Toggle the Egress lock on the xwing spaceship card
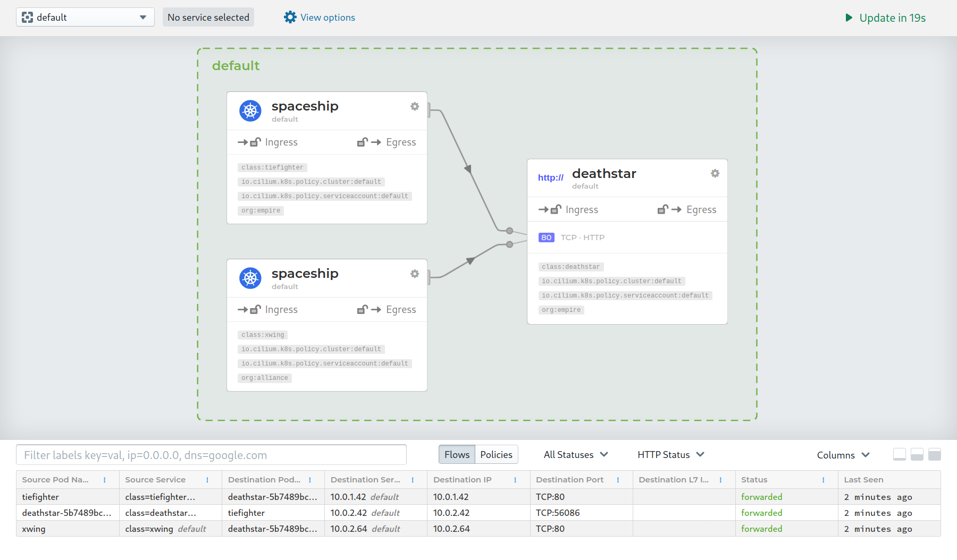The width and height of the screenshot is (957, 560). pos(363,309)
